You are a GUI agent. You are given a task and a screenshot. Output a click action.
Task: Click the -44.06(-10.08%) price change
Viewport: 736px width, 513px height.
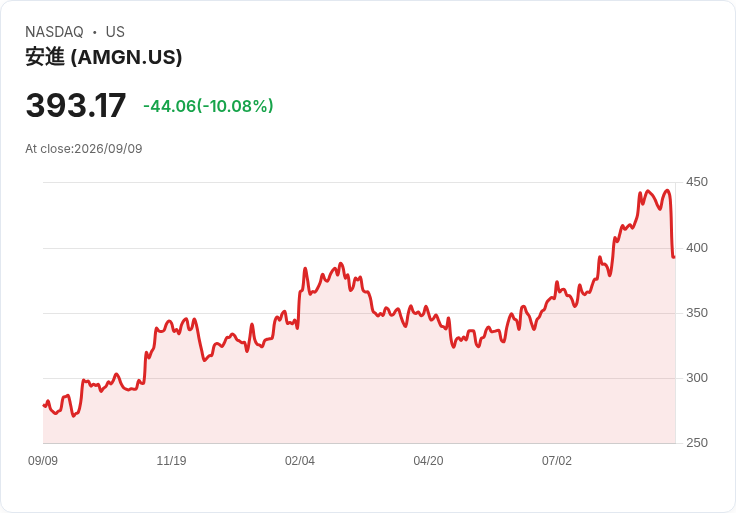click(208, 106)
